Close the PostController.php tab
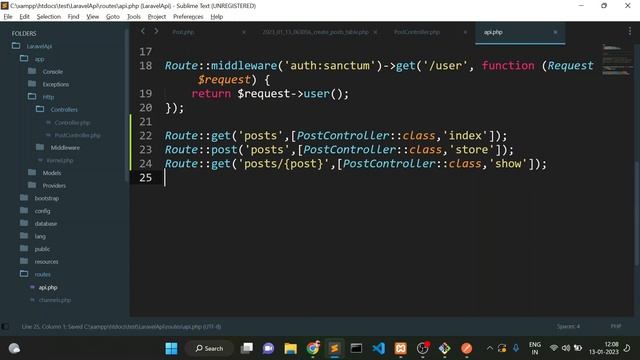640x360 pixels. (x=465, y=32)
